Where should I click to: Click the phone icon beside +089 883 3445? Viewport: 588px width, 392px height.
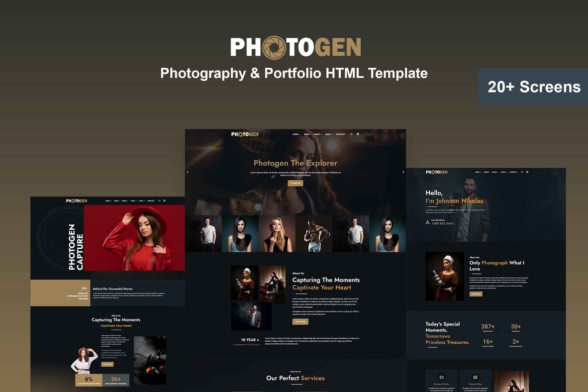(x=428, y=222)
